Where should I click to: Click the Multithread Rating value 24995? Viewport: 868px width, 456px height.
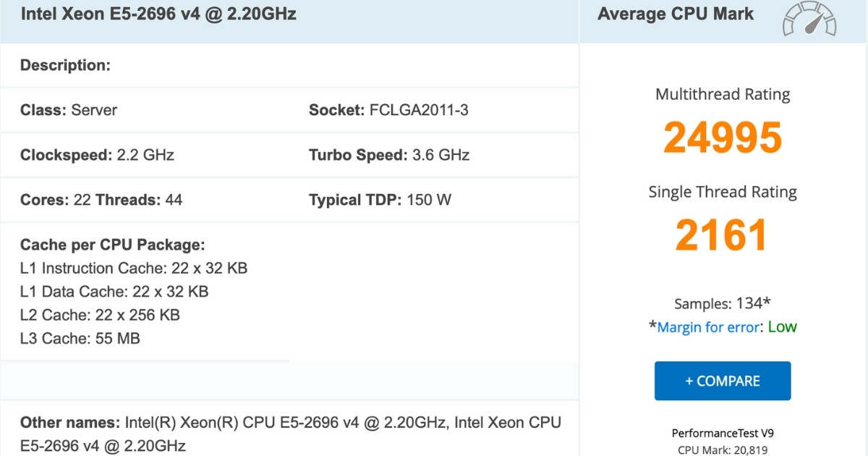click(722, 138)
